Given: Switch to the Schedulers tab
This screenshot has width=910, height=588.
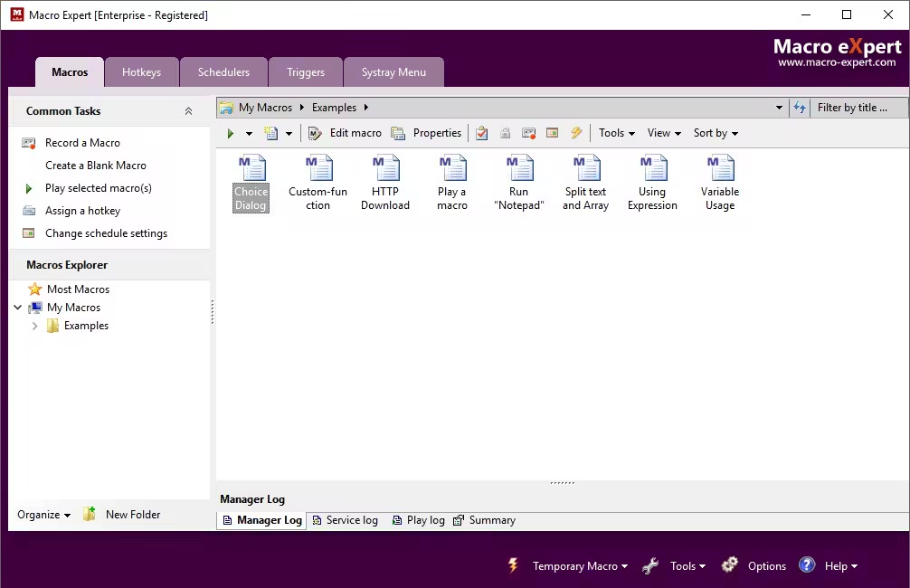Looking at the screenshot, I should [x=223, y=72].
